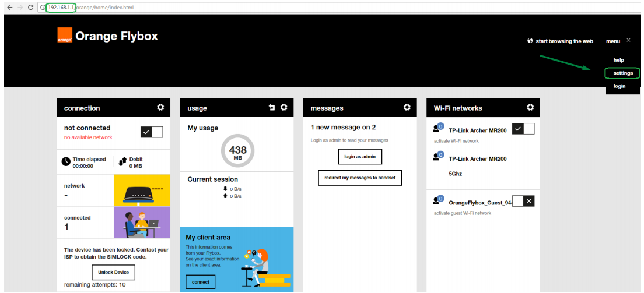644x293 pixels.
Task: Click the 438 MB usage gauge
Action: [238, 151]
